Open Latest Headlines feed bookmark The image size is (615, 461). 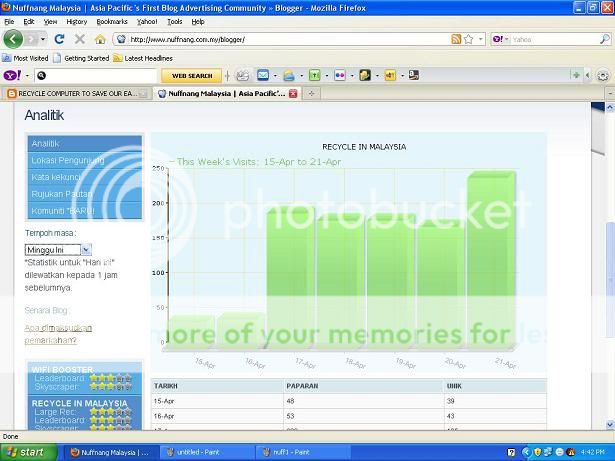click(143, 58)
